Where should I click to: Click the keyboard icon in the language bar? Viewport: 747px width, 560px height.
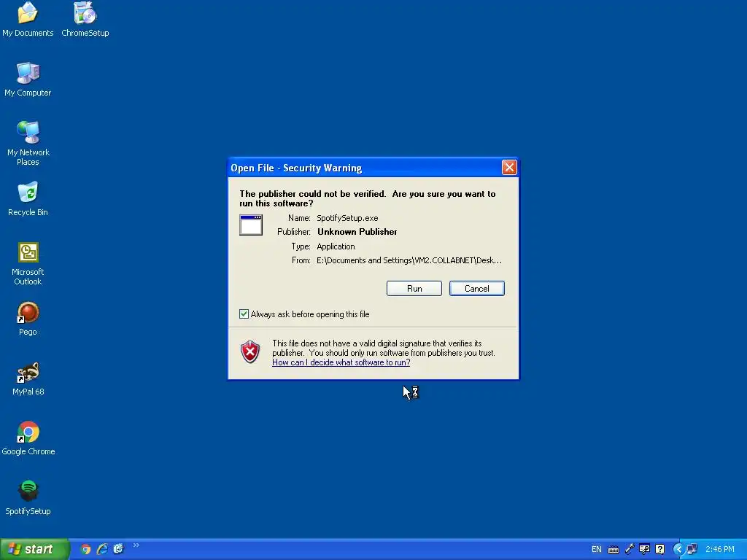(x=614, y=550)
